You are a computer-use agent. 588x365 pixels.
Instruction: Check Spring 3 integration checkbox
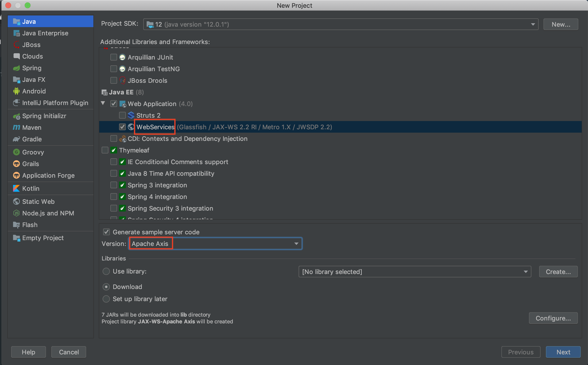(114, 185)
